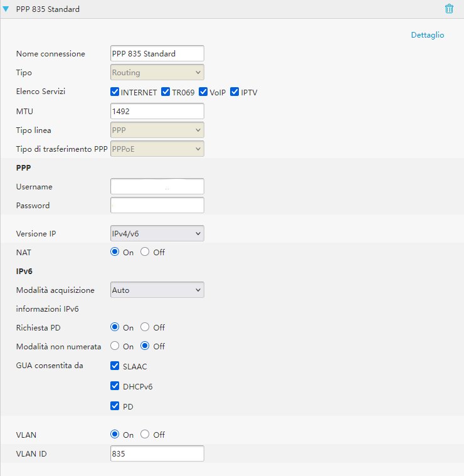Disable the VoIP service checkbox
Screen dimensions: 464x476
204,92
